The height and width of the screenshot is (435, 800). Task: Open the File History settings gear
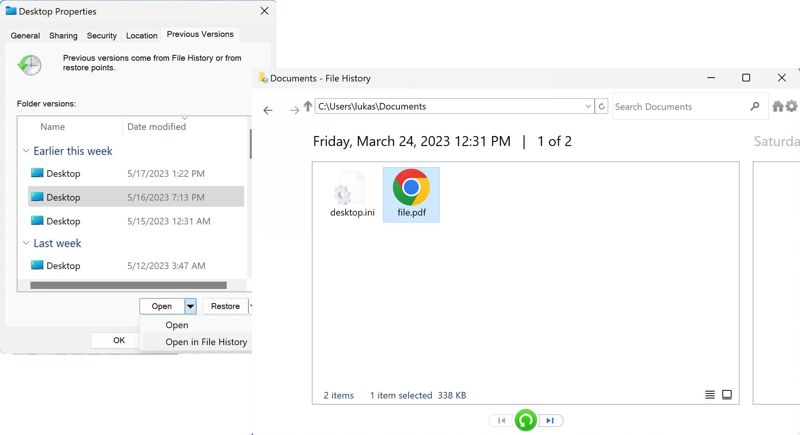[792, 107]
